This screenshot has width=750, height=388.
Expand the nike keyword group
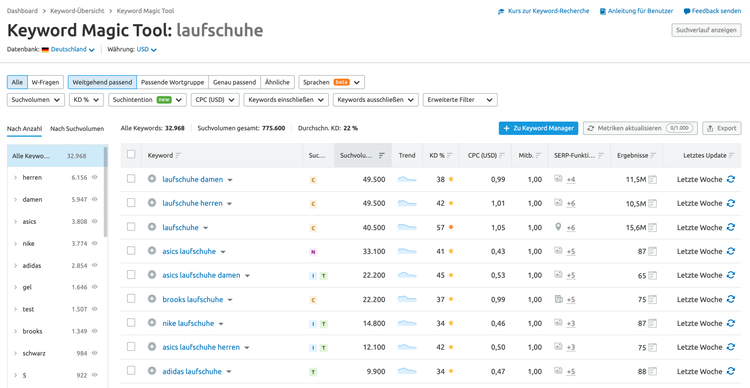tap(15, 244)
